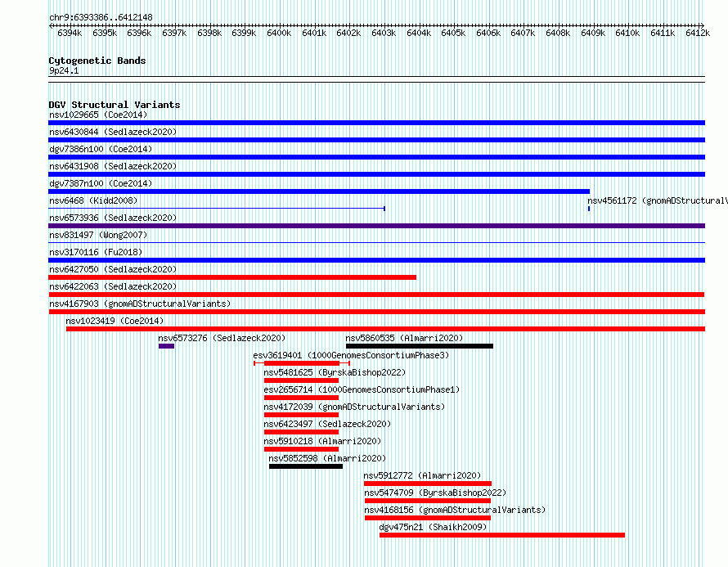Open nsv5912772 (Almarri2020) label
The height and width of the screenshot is (567, 728).
(423, 475)
